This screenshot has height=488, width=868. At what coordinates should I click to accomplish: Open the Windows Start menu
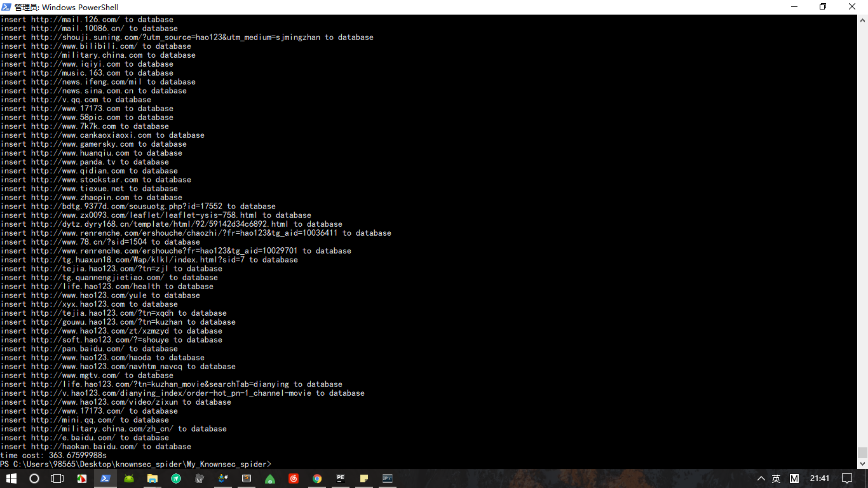11,478
